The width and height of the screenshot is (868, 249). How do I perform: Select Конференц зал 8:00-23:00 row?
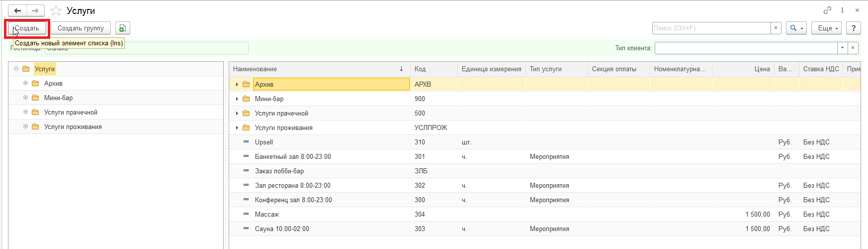[544, 200]
